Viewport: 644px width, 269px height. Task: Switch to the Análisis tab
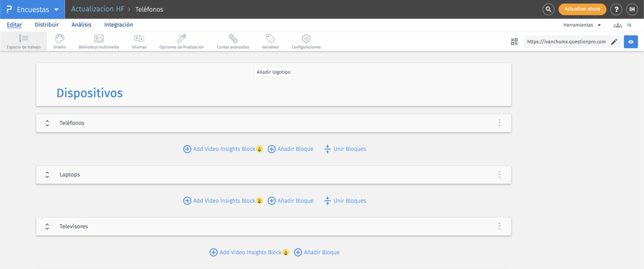click(82, 25)
